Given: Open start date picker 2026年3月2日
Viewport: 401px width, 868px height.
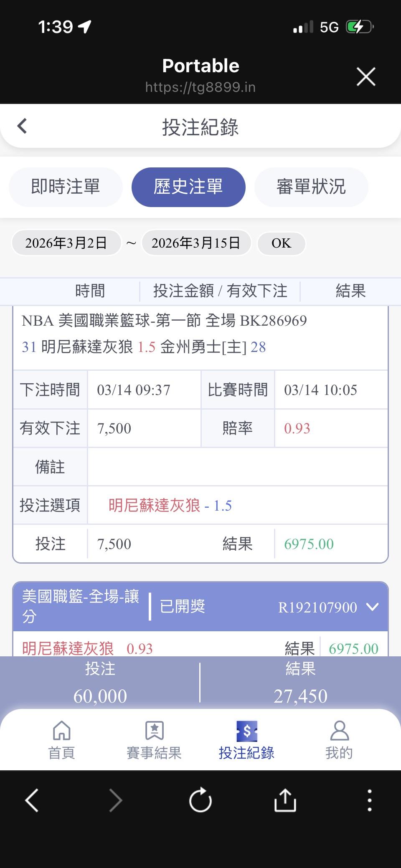Looking at the screenshot, I should tap(66, 243).
